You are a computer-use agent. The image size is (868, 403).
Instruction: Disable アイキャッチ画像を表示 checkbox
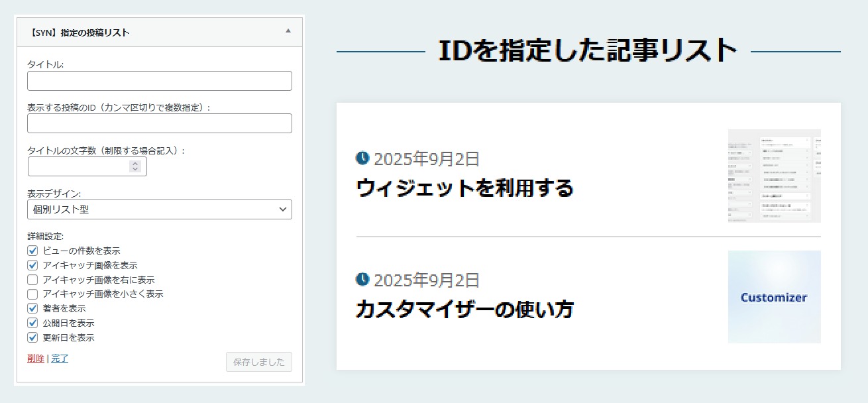coord(32,265)
